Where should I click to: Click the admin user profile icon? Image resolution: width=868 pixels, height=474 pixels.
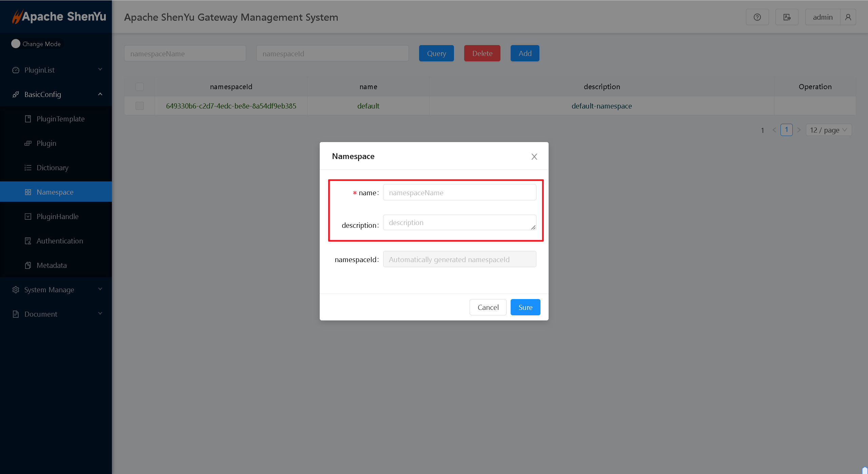[x=848, y=17]
